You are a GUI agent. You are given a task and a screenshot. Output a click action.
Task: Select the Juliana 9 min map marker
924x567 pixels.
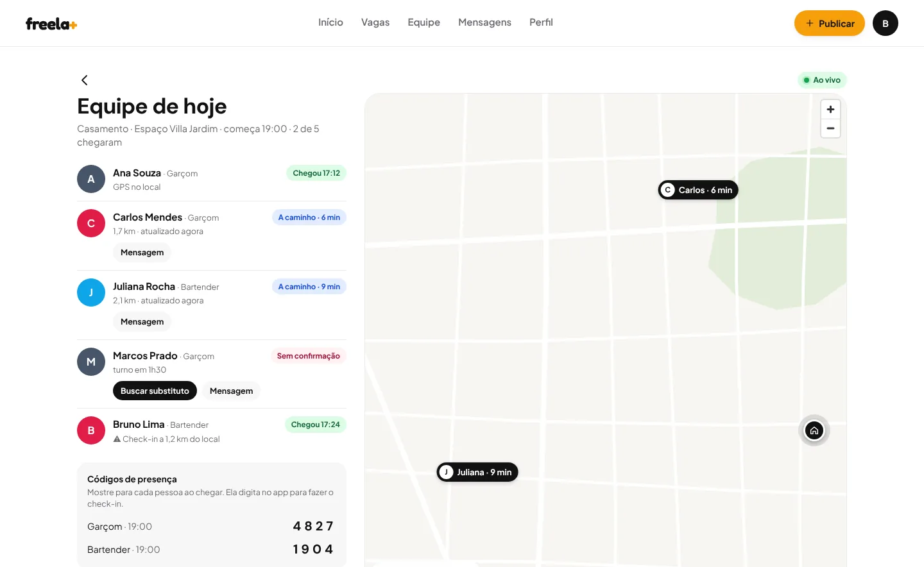[477, 472]
